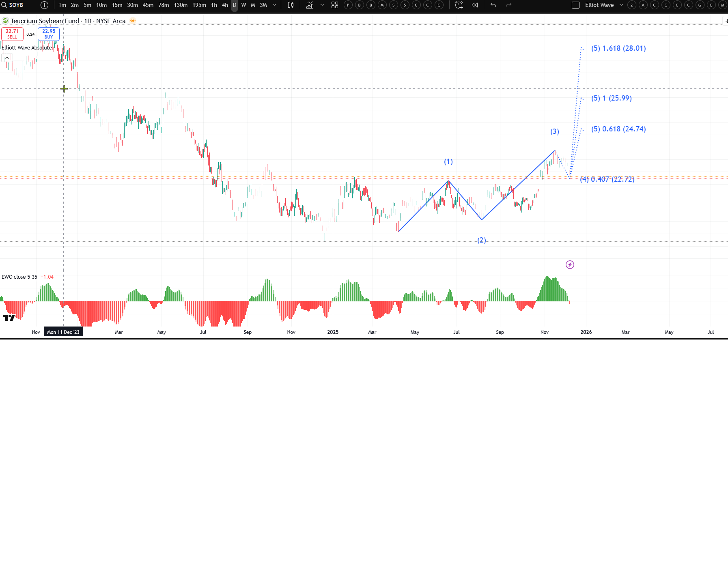Click the lightning bolt event marker on chart
This screenshot has height=578, width=728.
[x=570, y=265]
